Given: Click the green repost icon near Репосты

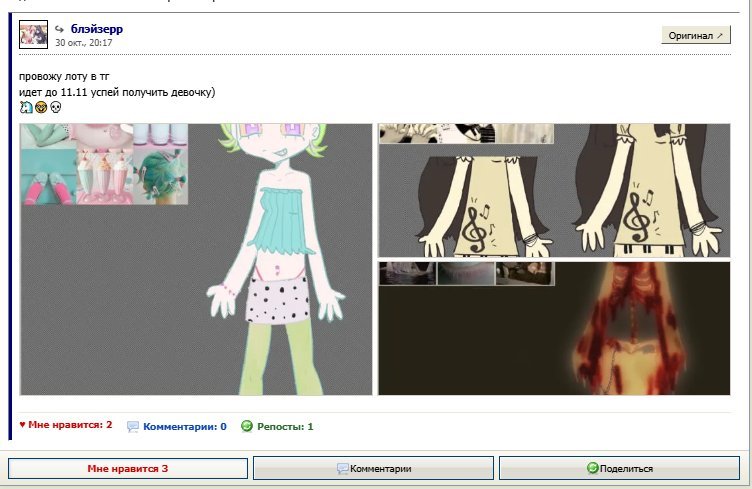Looking at the screenshot, I should coord(247,426).
